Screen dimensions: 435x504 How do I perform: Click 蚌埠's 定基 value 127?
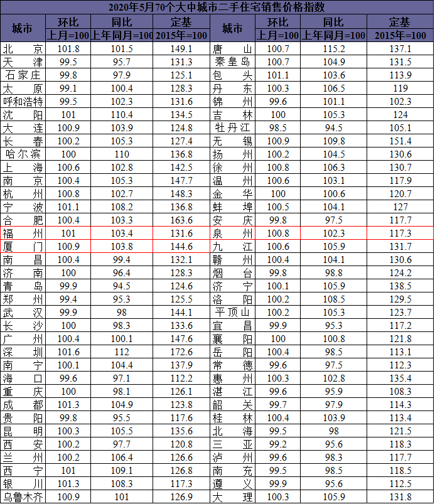tap(400, 207)
